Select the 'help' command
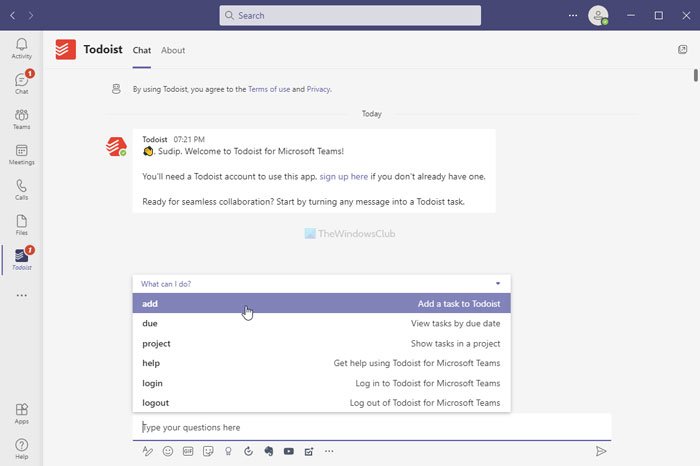The height and width of the screenshot is (466, 700). coord(321,363)
